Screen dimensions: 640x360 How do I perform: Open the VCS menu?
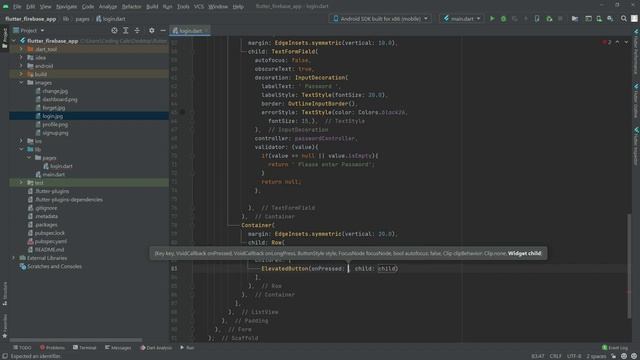(198, 7)
